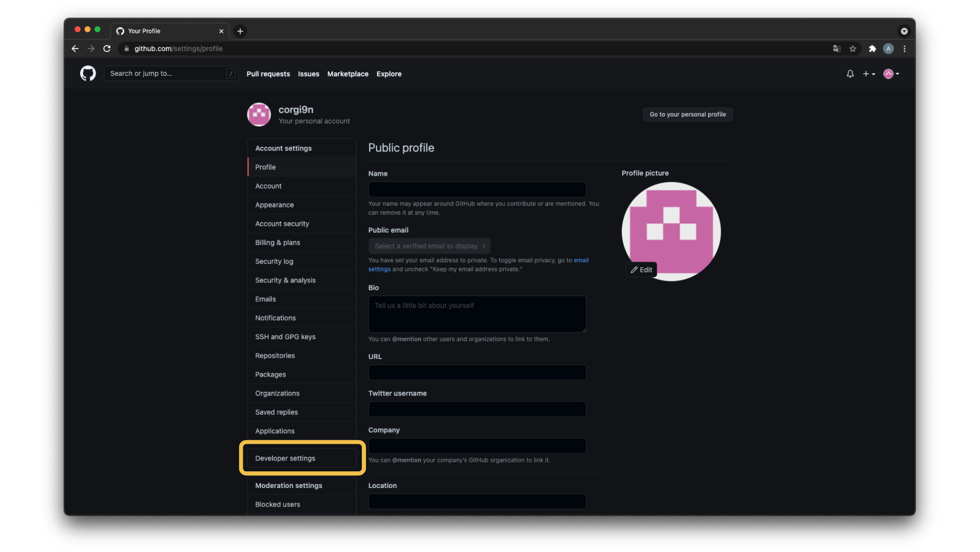
Task: Focus the Search or jump to field
Action: 171,73
